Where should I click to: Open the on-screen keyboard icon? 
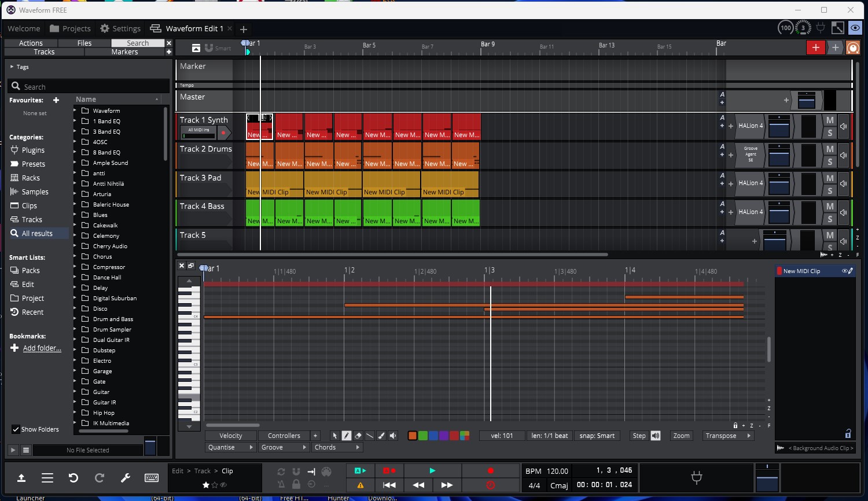pyautogui.click(x=152, y=478)
